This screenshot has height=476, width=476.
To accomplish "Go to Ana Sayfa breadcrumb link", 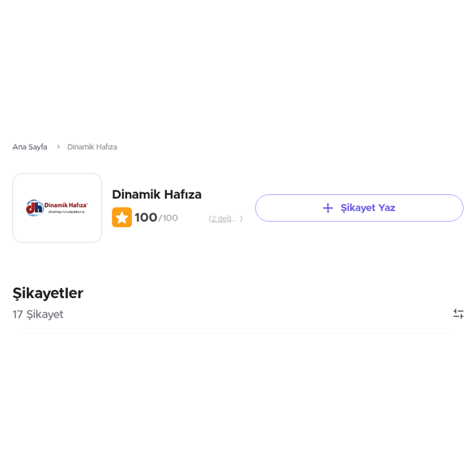I will tap(30, 147).
